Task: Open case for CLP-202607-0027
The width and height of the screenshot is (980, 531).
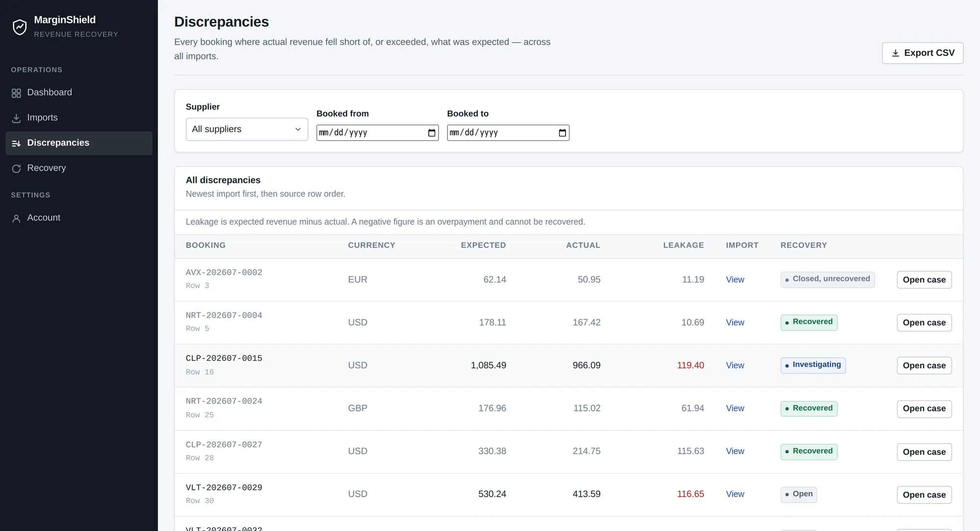Action: click(924, 452)
